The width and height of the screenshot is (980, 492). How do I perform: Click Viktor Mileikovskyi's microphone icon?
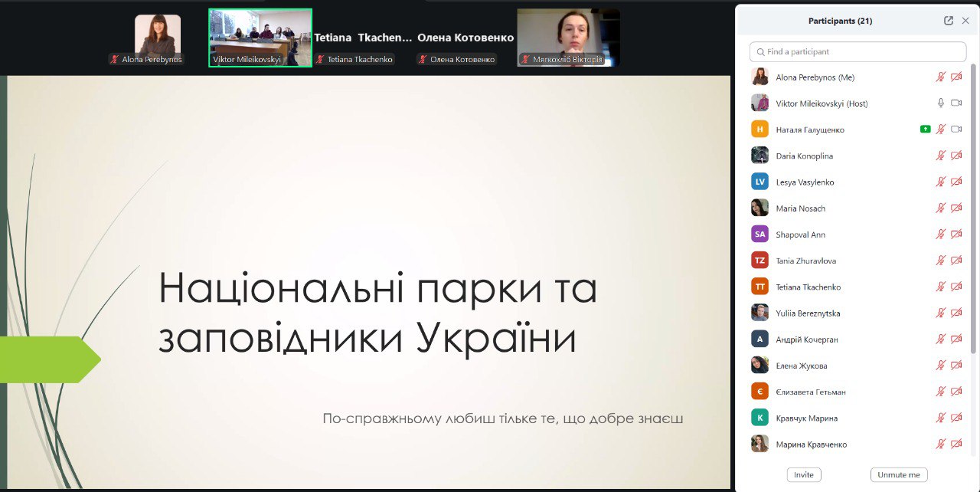(941, 103)
